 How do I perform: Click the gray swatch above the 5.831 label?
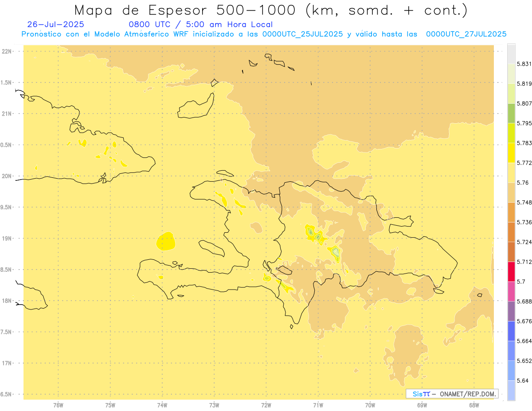pyautogui.click(x=511, y=54)
